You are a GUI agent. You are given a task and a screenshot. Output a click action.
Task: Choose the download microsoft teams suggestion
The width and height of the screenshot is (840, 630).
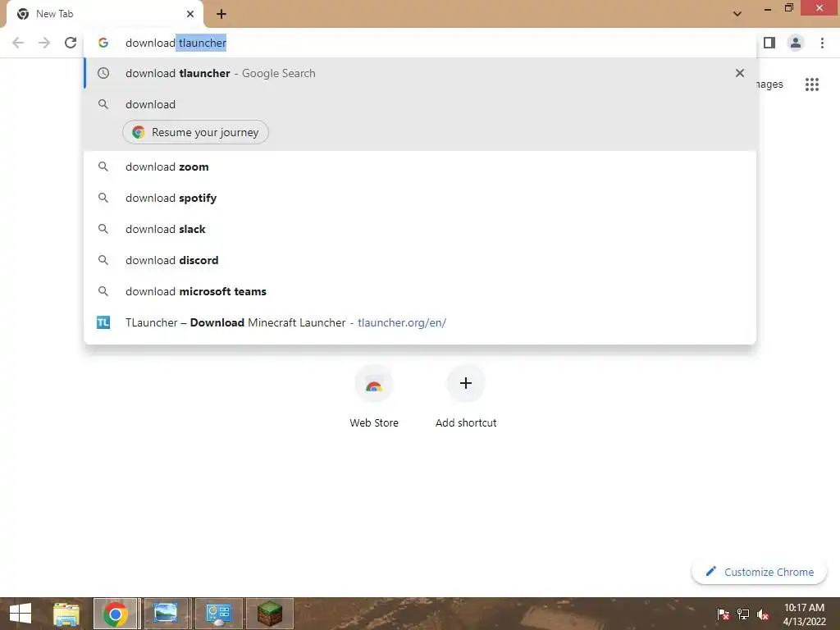(x=421, y=291)
